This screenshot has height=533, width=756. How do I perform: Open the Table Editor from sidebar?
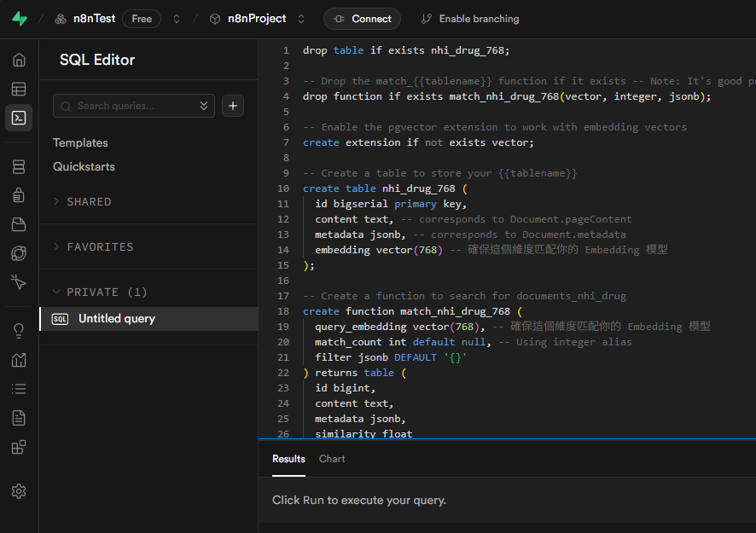click(x=19, y=89)
